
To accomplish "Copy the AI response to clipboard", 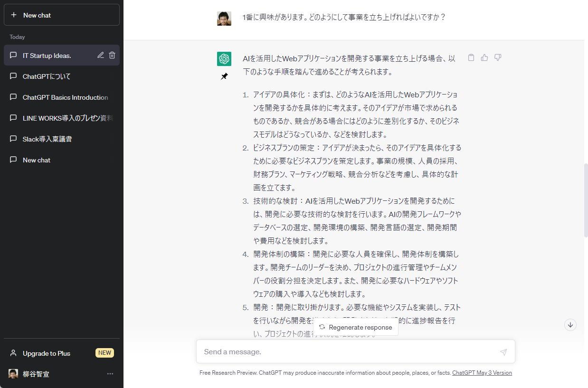I will point(471,57).
